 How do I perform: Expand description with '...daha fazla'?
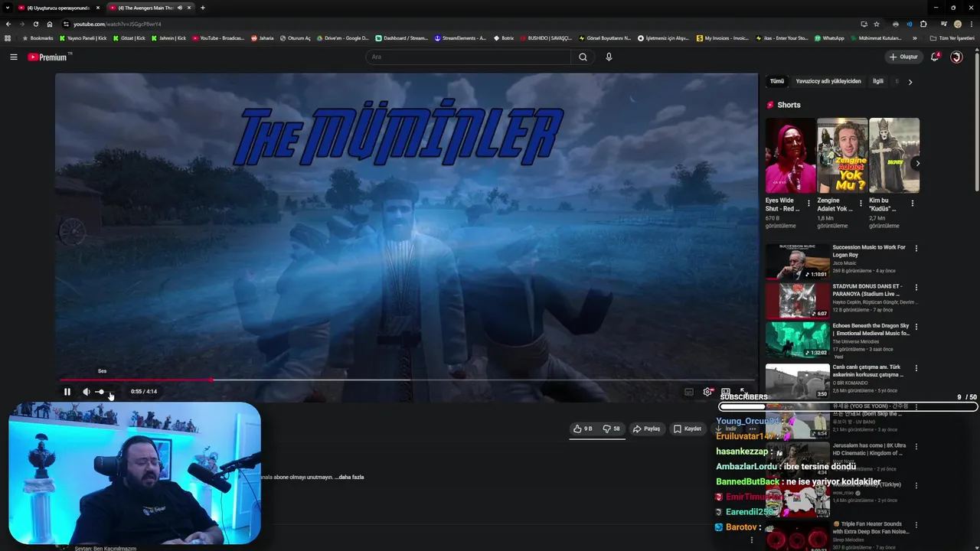[x=351, y=477]
